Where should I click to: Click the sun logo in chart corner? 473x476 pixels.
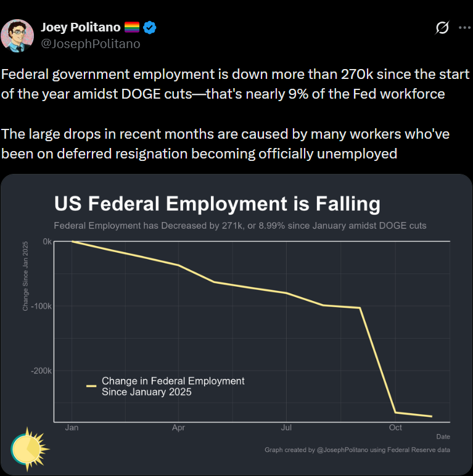(30, 447)
